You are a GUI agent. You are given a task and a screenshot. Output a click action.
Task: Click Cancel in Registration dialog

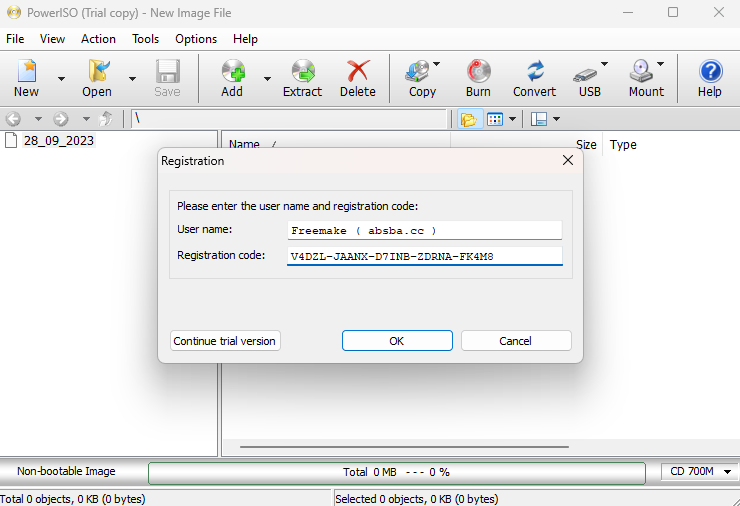click(x=516, y=341)
